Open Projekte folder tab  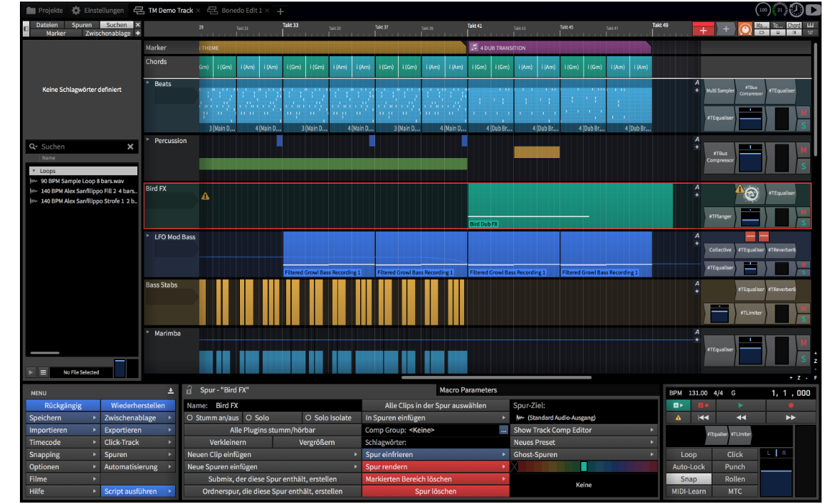coord(45,10)
